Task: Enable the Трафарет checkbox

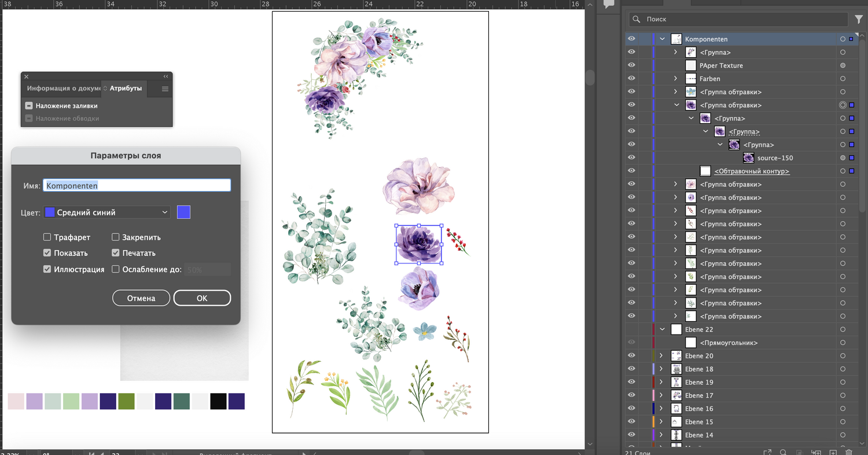Action: pyautogui.click(x=47, y=237)
